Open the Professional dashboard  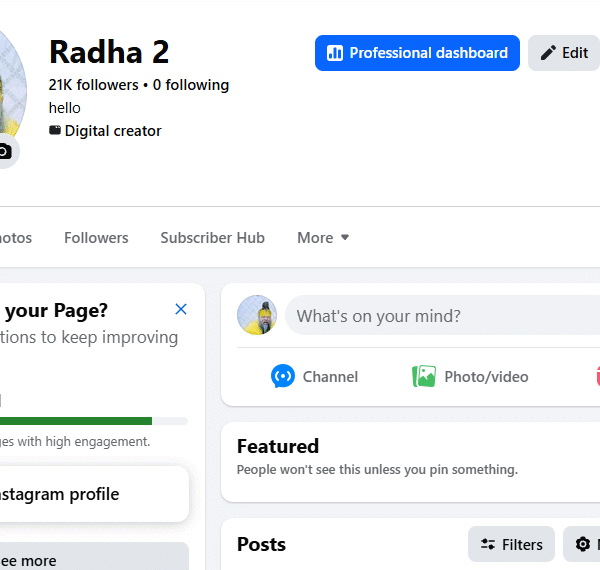(x=417, y=53)
